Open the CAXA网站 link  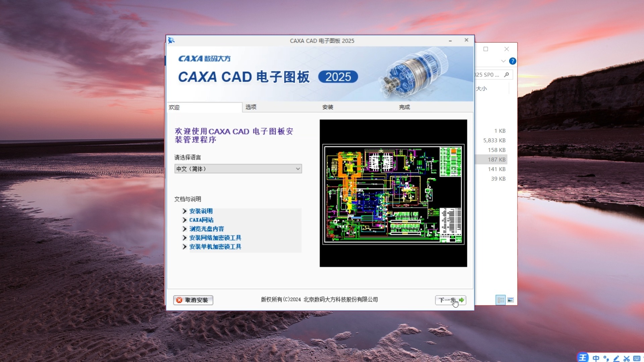coord(201,220)
